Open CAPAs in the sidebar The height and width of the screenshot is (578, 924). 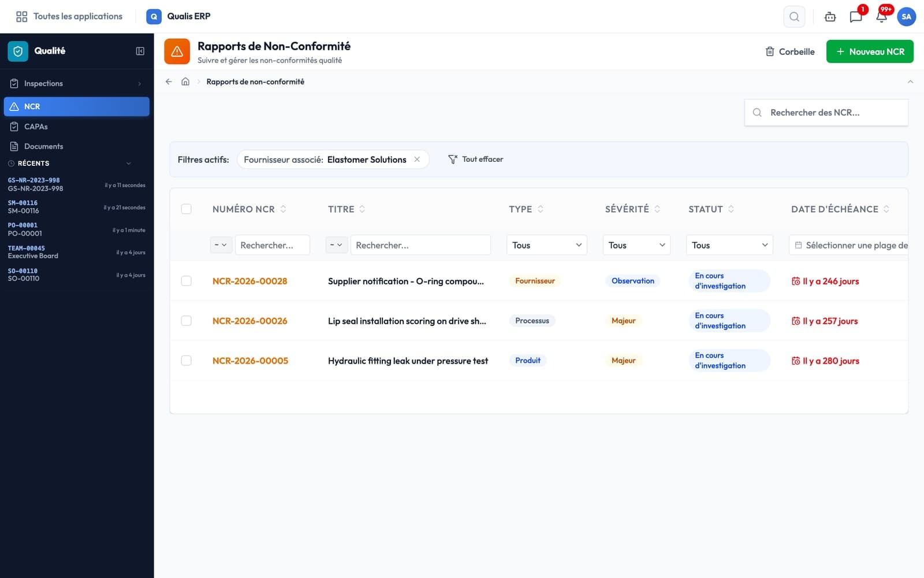(x=76, y=127)
